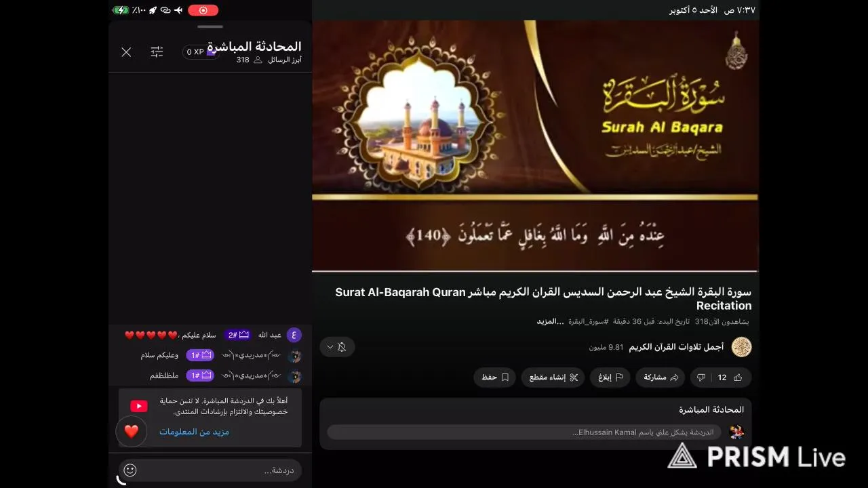Open the 'مزيد من المعلومات' link
868x488 pixels.
tap(194, 432)
